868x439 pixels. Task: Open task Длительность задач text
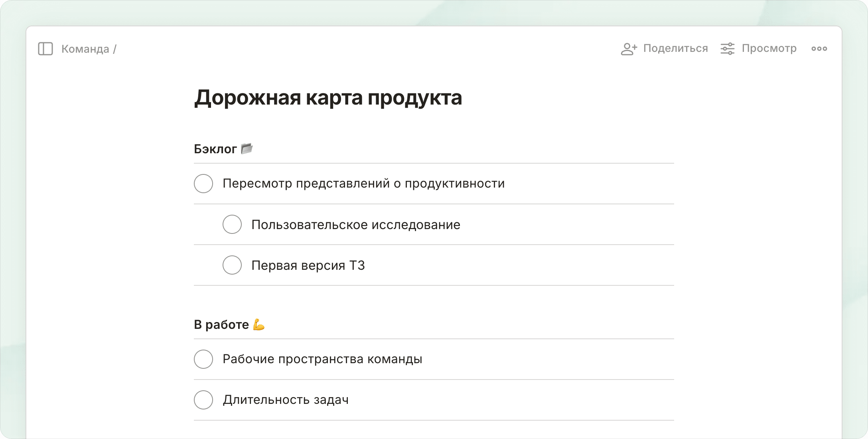point(286,400)
